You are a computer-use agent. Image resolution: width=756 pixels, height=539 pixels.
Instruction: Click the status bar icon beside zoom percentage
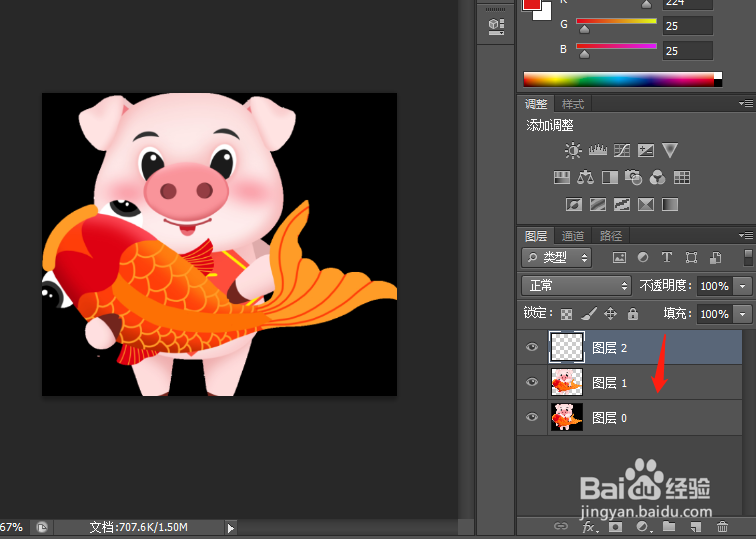(42, 527)
